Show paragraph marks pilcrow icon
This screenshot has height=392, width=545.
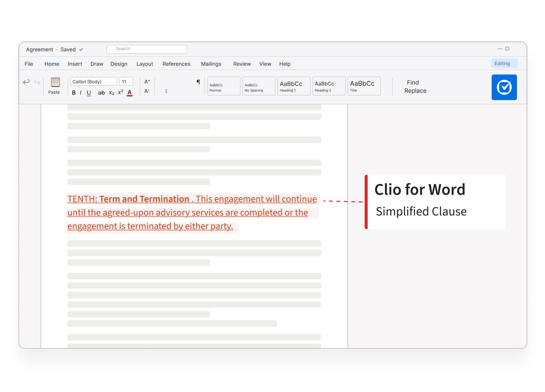pyautogui.click(x=198, y=82)
